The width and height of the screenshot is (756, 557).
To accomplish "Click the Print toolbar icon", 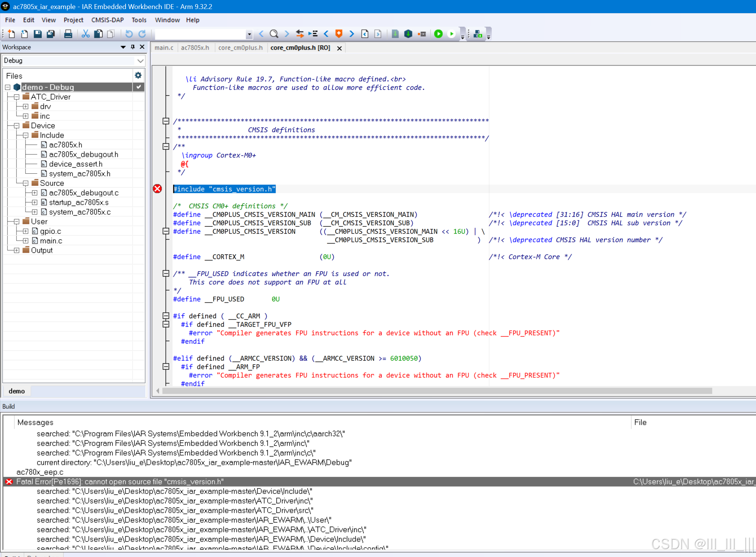I will tap(68, 34).
